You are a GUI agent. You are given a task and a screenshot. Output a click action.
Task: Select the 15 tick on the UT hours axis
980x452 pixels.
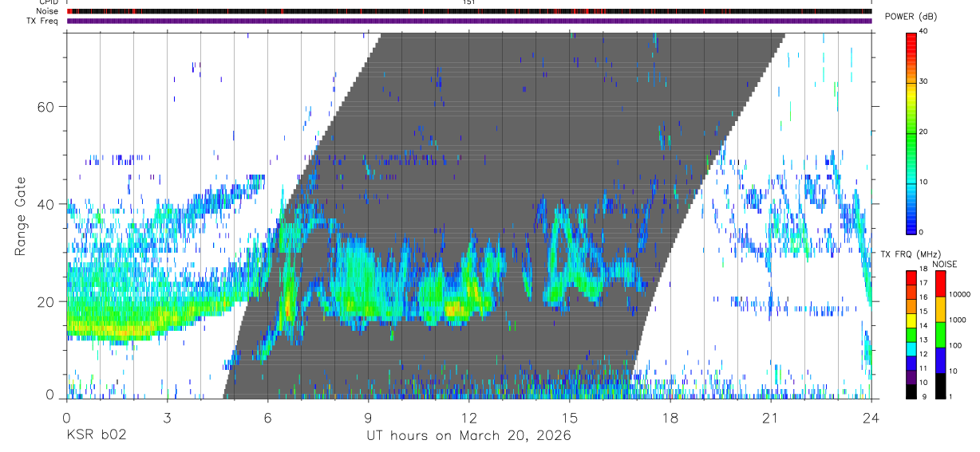(570, 418)
